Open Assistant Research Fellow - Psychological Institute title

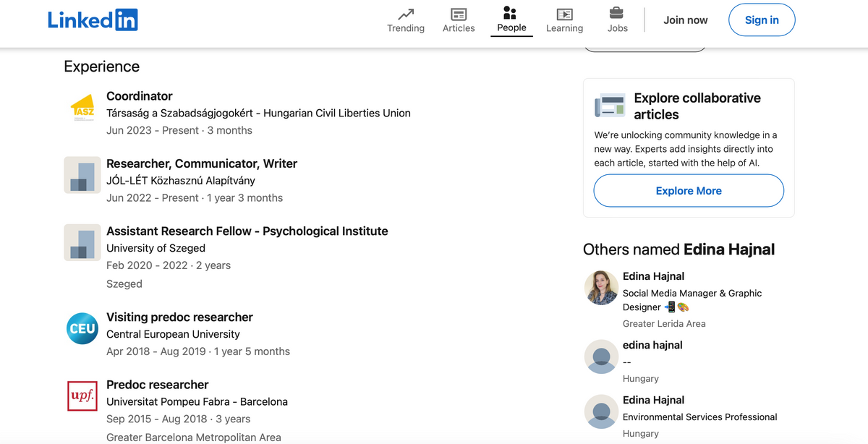pos(247,231)
